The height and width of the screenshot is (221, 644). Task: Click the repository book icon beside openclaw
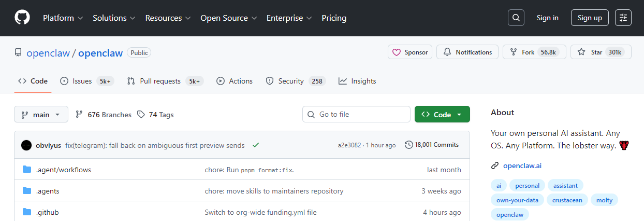tap(18, 52)
